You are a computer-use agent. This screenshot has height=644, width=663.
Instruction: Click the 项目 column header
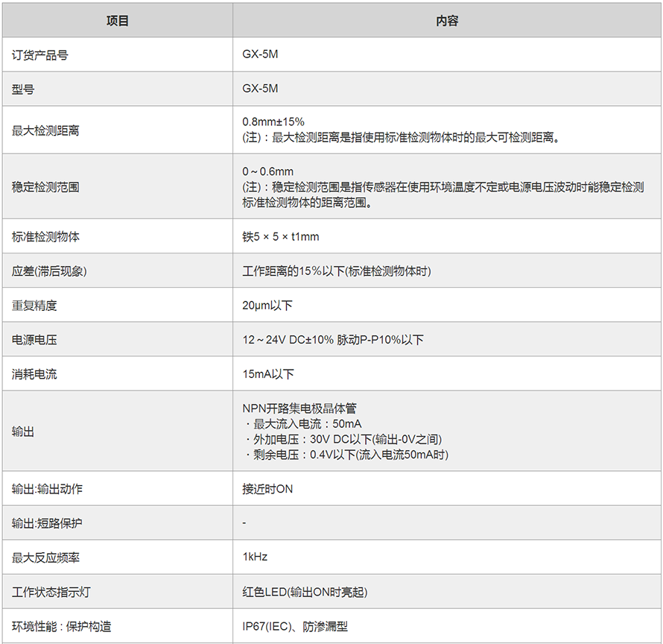118,21
